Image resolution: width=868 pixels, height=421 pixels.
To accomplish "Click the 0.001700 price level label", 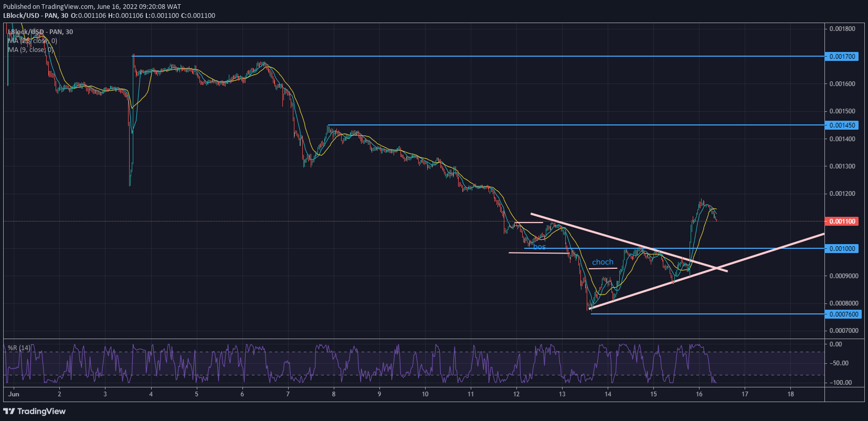I will coord(842,56).
